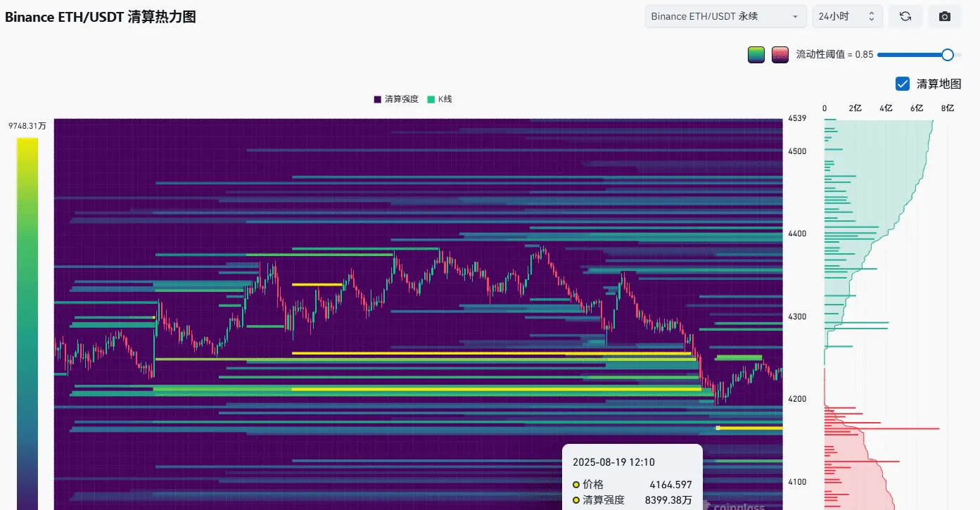980x510 pixels.
Task: Click the longest red bar in liquidation map
Action: coord(882,428)
